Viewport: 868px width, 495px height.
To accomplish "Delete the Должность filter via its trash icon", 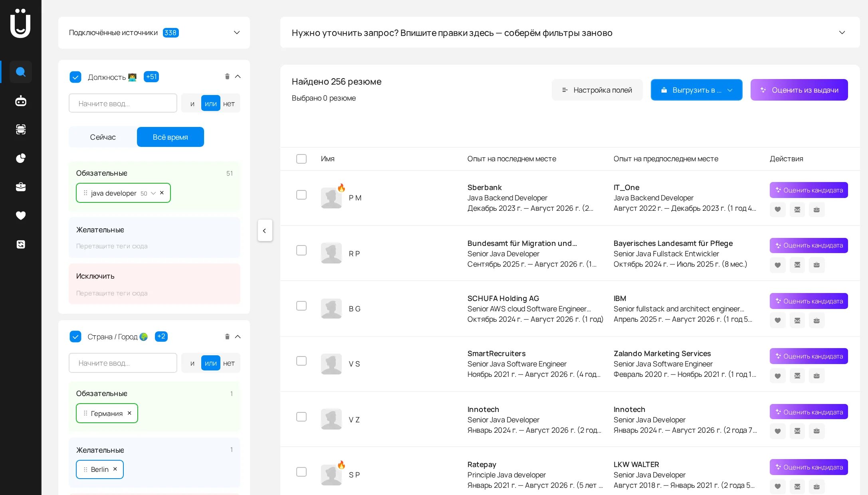I will [227, 77].
